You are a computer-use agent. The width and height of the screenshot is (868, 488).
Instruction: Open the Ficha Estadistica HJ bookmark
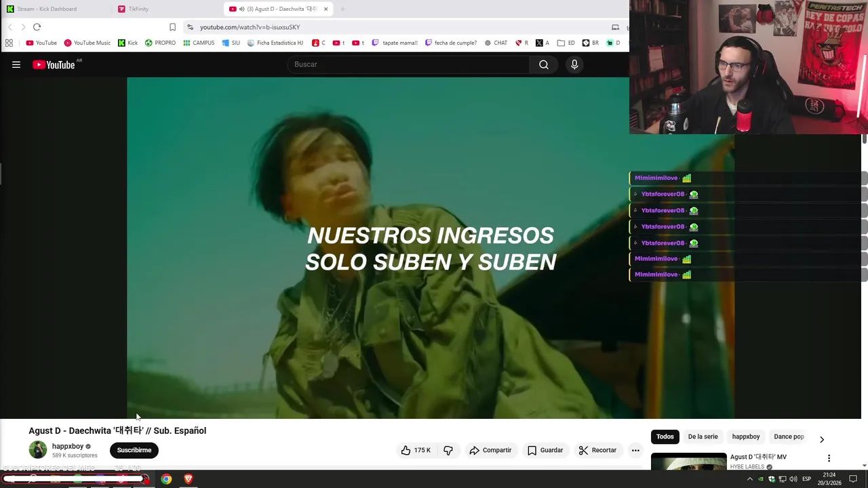click(275, 43)
